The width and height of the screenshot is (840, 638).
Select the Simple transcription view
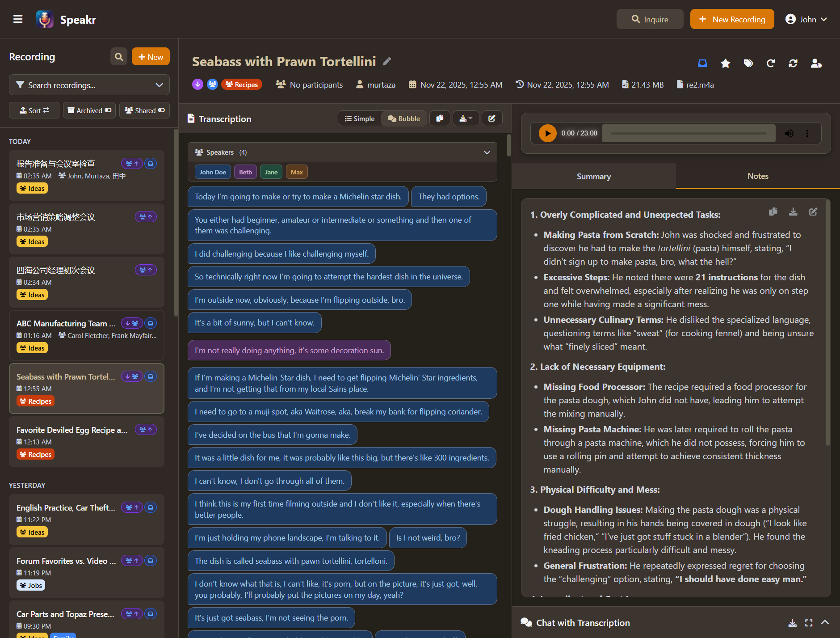coord(359,118)
